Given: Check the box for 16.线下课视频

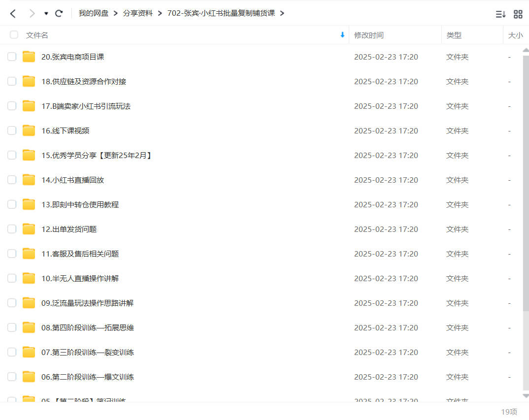Looking at the screenshot, I should tap(12, 130).
